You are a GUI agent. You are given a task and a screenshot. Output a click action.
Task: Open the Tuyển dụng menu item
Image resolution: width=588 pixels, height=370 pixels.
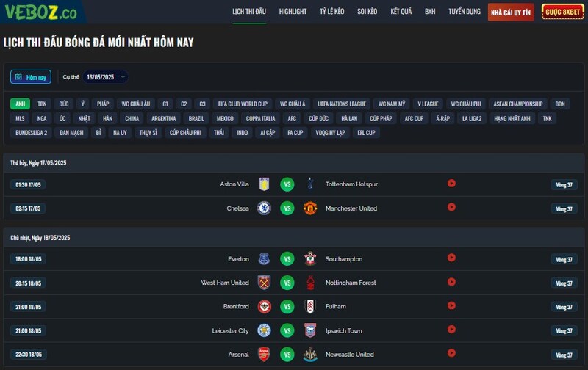[x=465, y=12]
